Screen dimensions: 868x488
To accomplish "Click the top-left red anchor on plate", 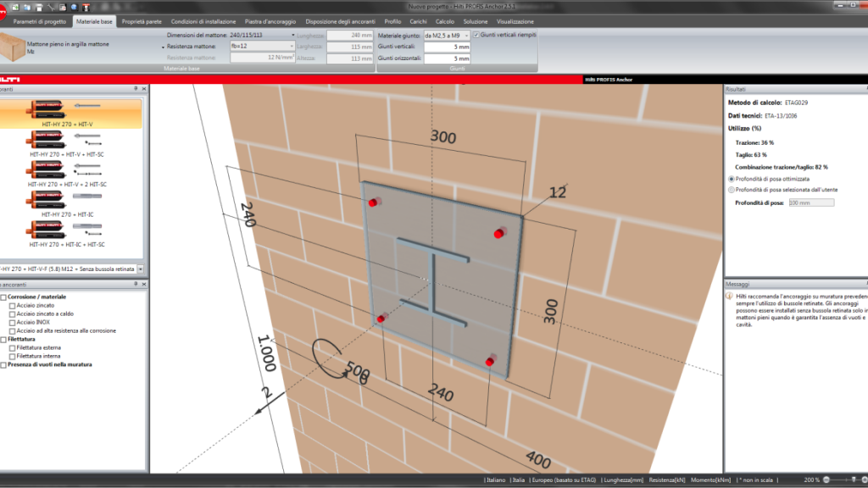I will pyautogui.click(x=374, y=202).
